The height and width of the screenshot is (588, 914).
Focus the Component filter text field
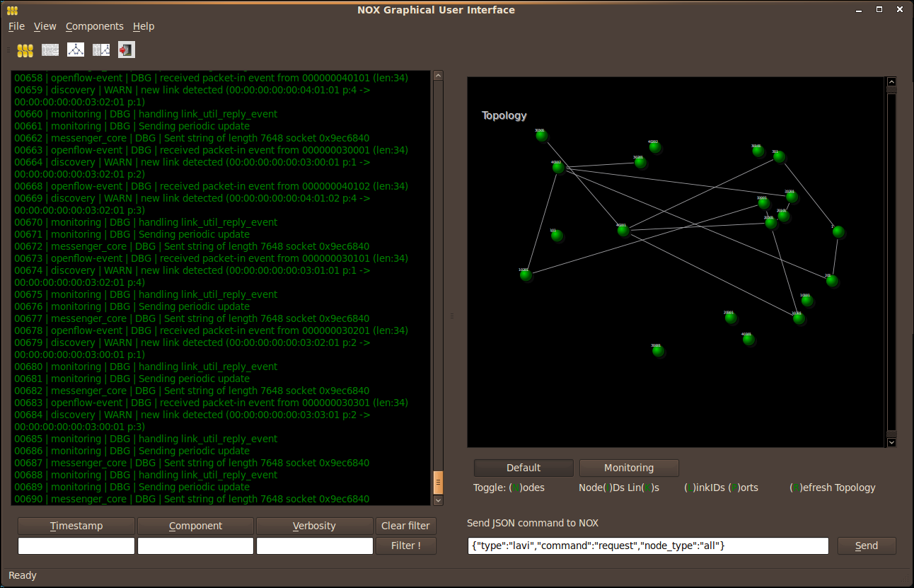[x=195, y=546]
